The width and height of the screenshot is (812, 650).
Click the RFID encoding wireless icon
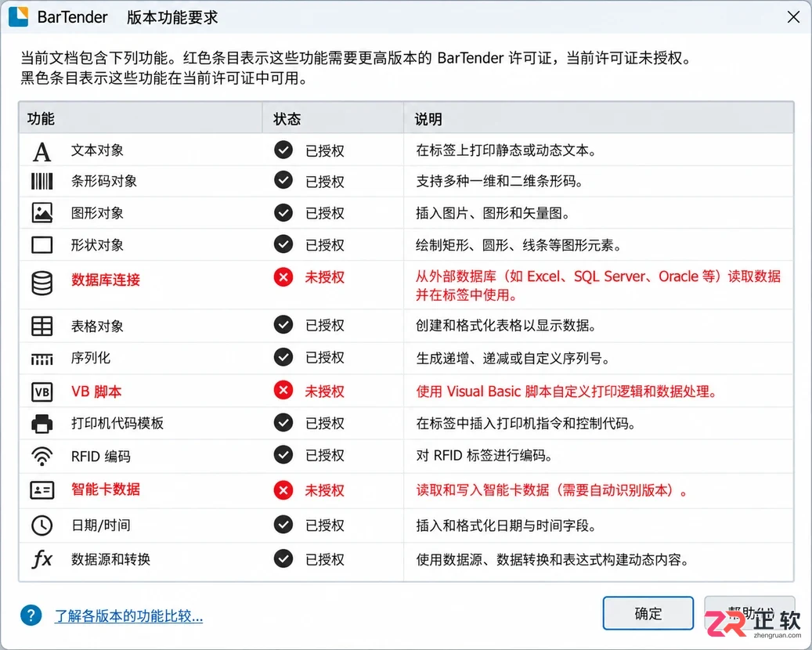coord(42,457)
